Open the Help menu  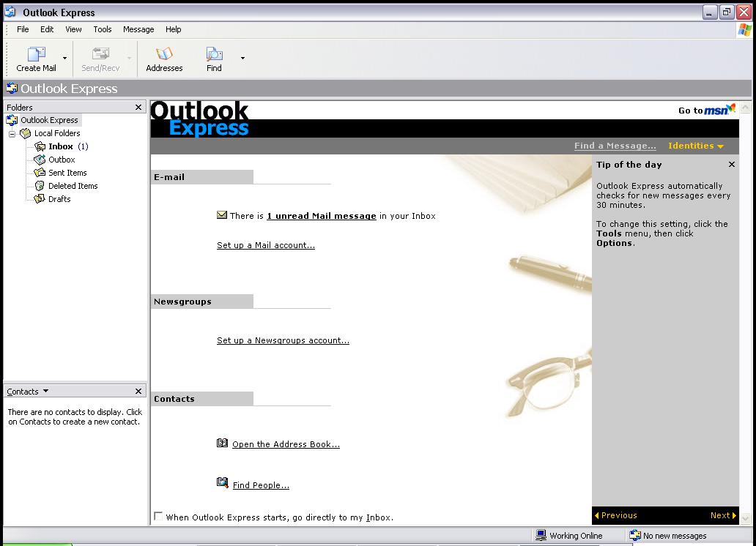173,29
